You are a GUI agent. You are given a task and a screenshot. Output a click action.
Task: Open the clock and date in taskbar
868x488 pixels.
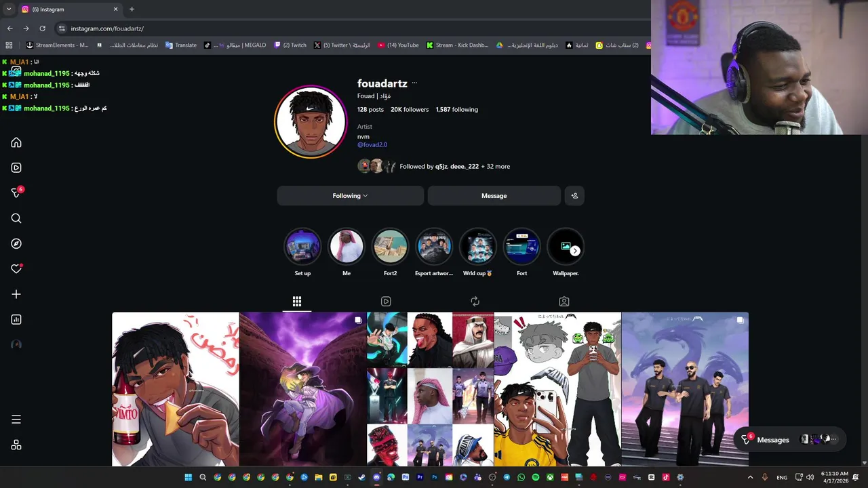pyautogui.click(x=834, y=477)
